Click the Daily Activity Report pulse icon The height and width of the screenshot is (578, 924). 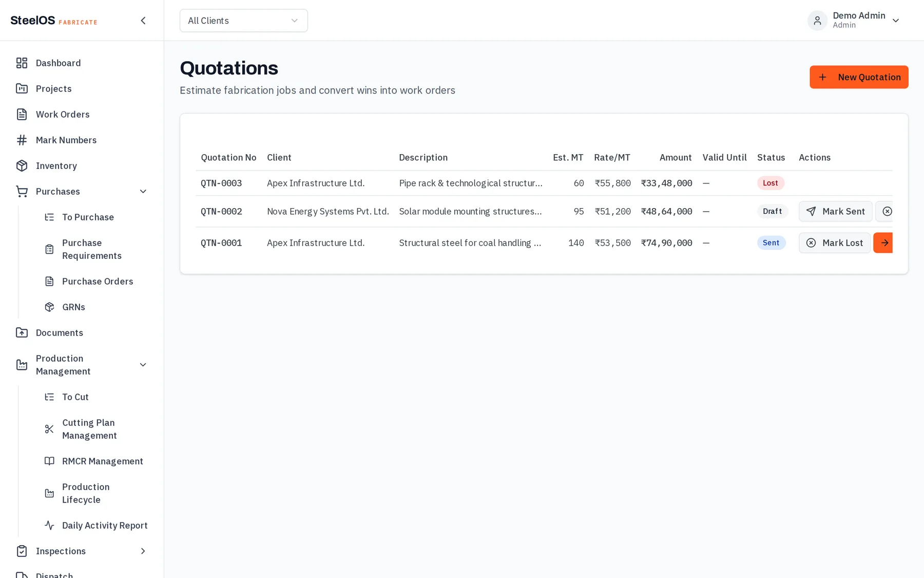coord(49,525)
